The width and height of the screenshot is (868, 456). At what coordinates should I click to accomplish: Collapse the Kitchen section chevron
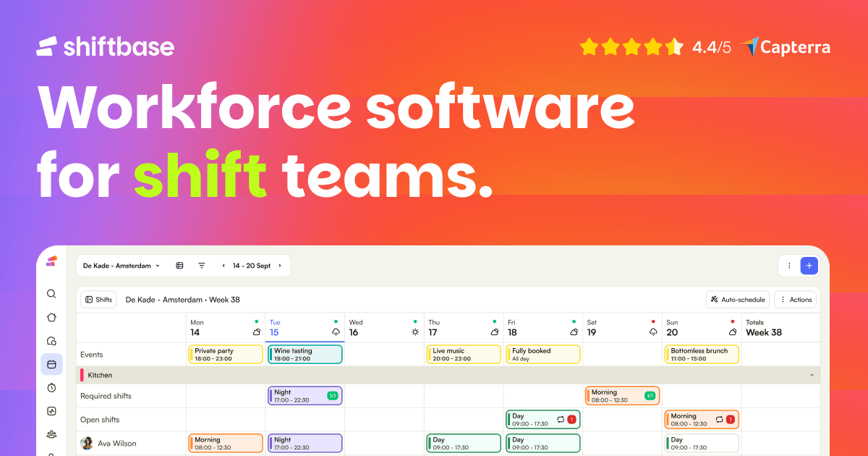pyautogui.click(x=812, y=375)
